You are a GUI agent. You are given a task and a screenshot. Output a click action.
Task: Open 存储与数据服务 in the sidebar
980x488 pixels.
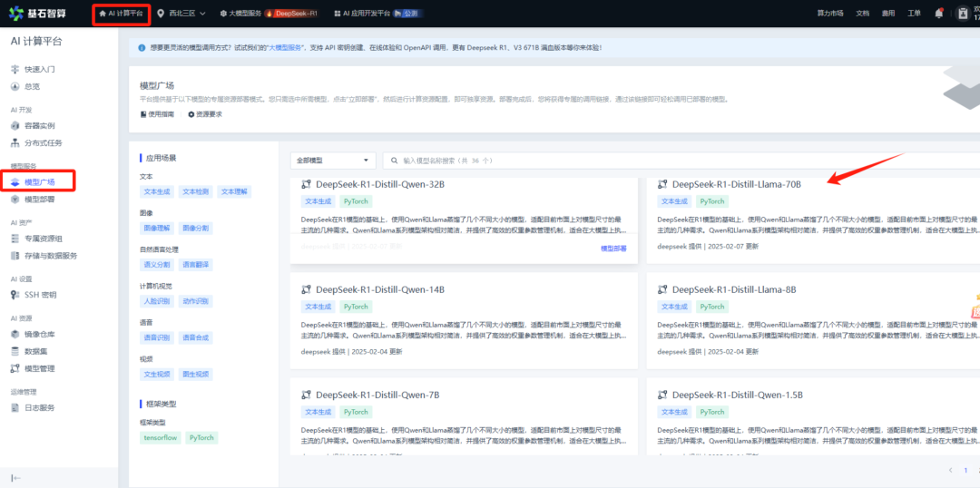51,256
